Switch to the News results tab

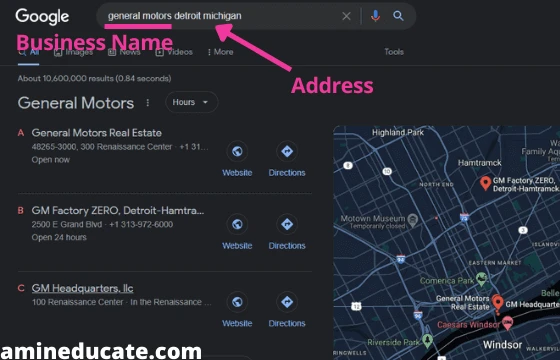click(x=124, y=52)
